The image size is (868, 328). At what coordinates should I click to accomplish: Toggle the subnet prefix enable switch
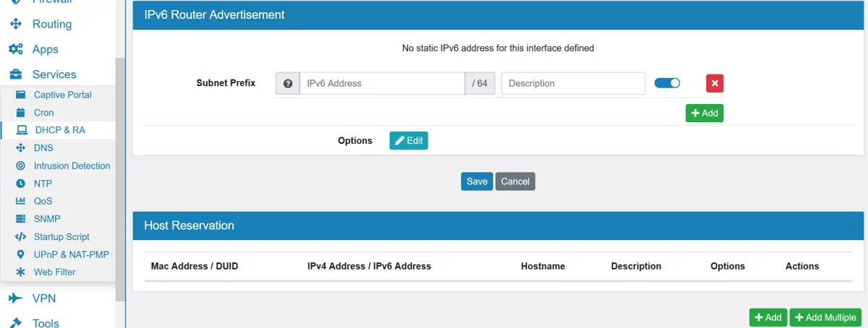pos(667,83)
